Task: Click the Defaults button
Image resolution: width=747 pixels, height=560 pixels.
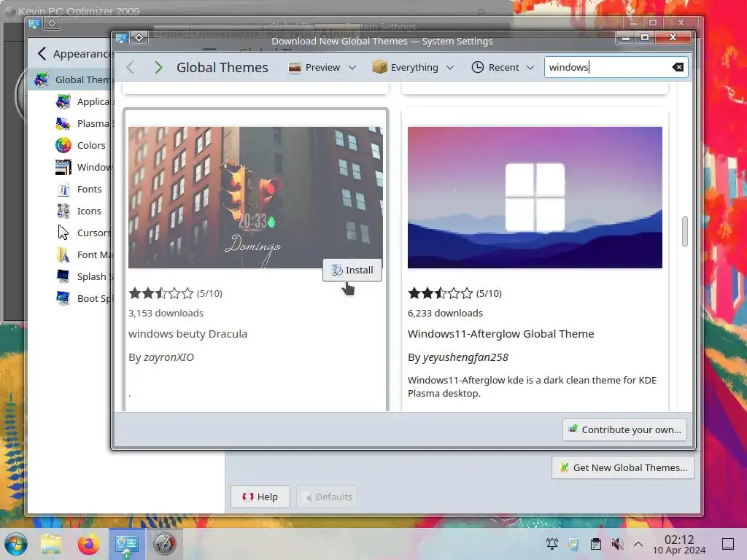Action: (x=328, y=497)
